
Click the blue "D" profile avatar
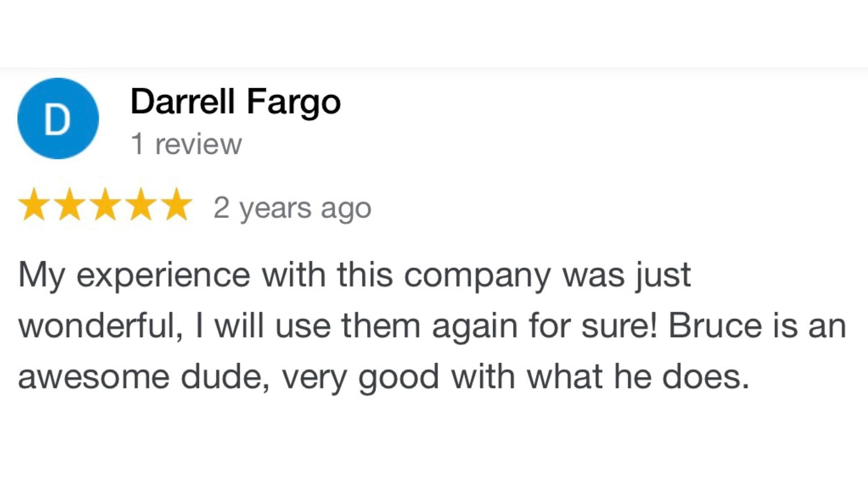[x=58, y=119]
